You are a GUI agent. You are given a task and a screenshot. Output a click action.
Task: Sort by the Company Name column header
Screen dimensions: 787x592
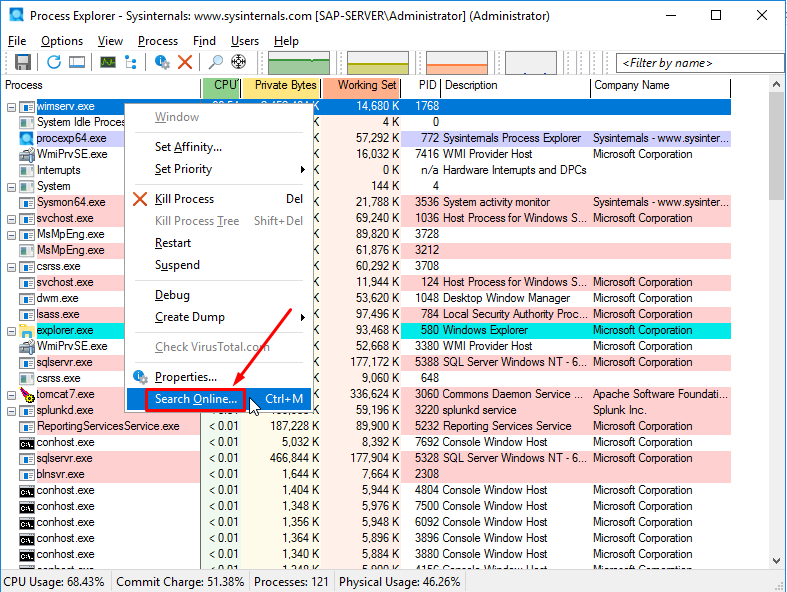[x=661, y=85]
